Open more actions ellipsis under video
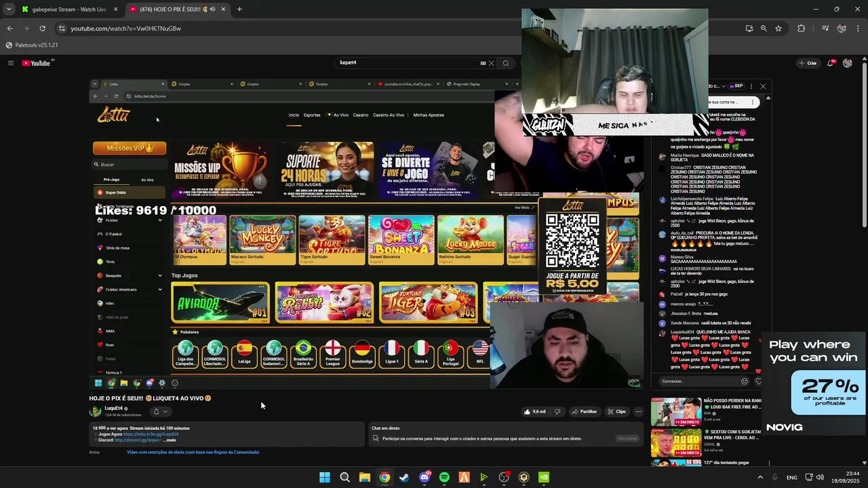The height and width of the screenshot is (488, 868). pyautogui.click(x=638, y=411)
